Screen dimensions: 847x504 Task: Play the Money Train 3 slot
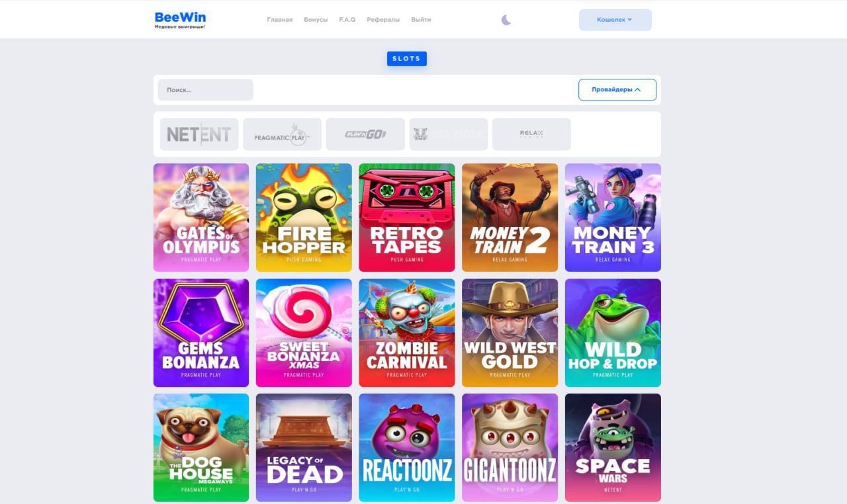coord(613,218)
